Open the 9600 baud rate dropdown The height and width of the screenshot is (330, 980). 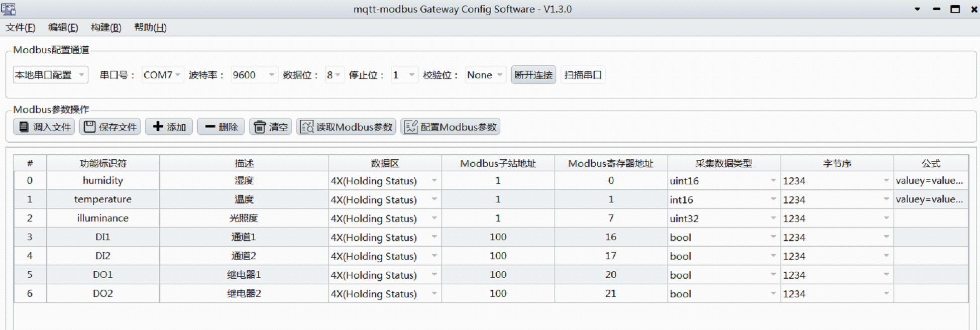pyautogui.click(x=254, y=75)
